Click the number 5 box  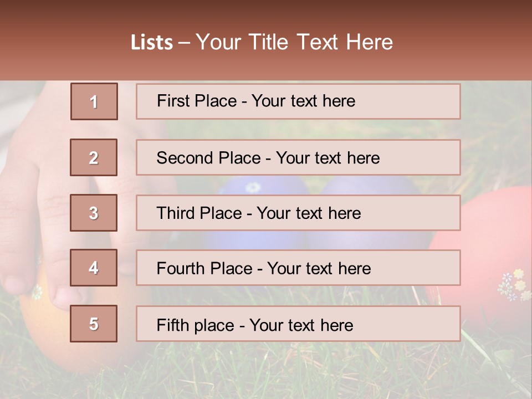click(94, 324)
